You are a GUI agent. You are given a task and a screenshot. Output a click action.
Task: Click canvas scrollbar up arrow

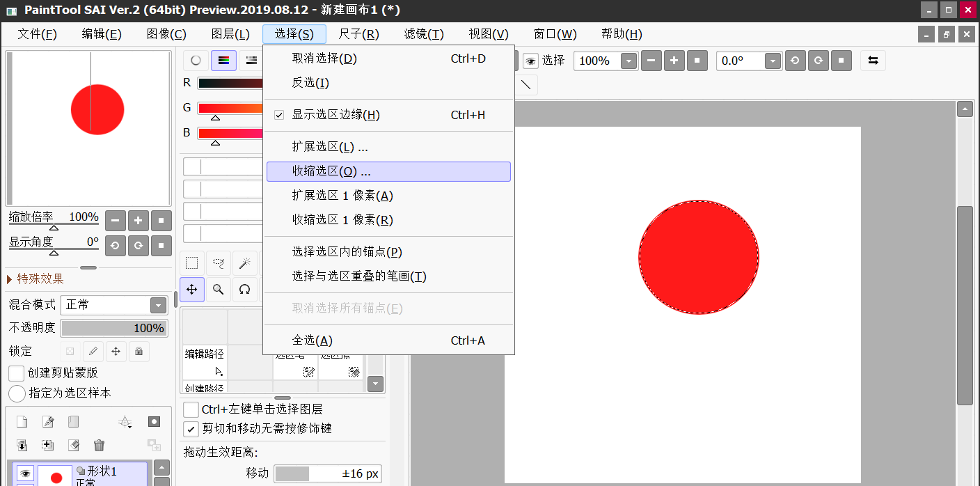coord(965,109)
